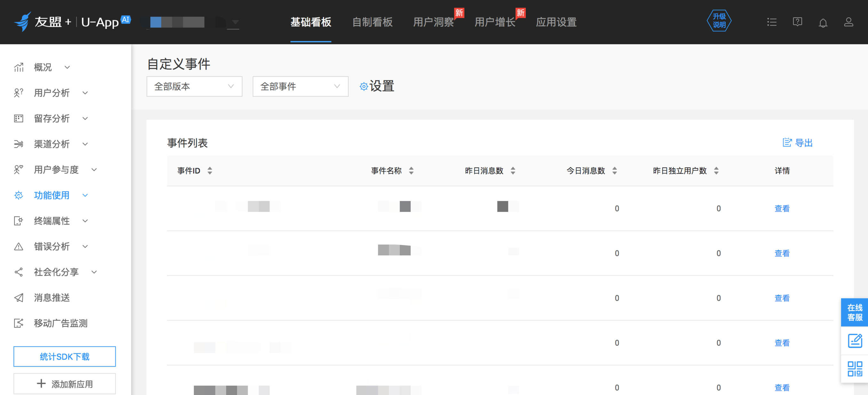Open the 全部版本 dropdown

coord(194,86)
